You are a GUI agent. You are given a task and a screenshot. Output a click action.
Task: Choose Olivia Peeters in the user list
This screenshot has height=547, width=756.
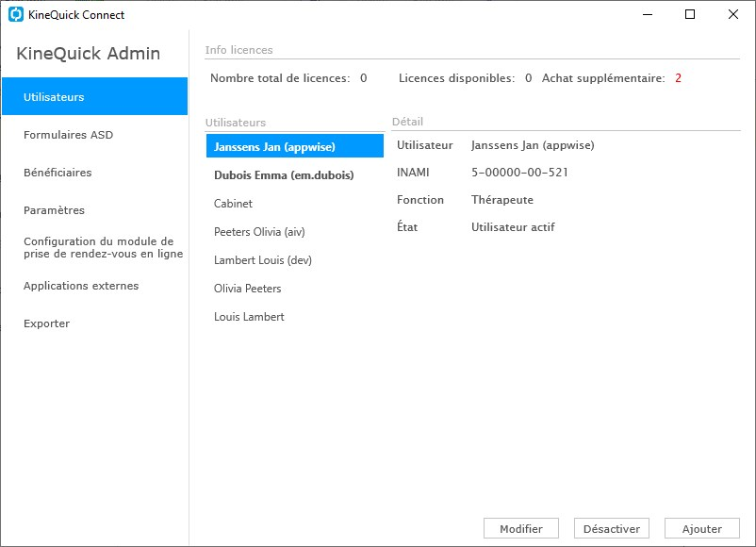pyautogui.click(x=295, y=288)
